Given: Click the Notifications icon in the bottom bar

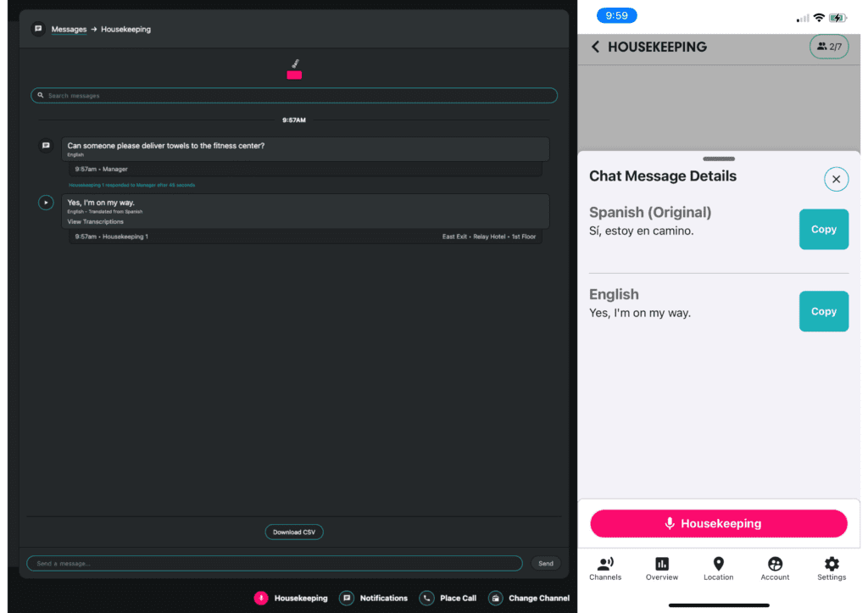Looking at the screenshot, I should tap(347, 598).
